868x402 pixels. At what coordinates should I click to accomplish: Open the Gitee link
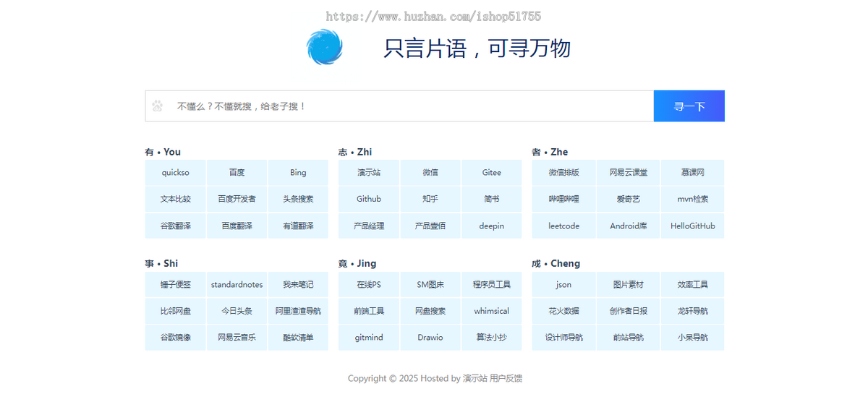(x=492, y=173)
